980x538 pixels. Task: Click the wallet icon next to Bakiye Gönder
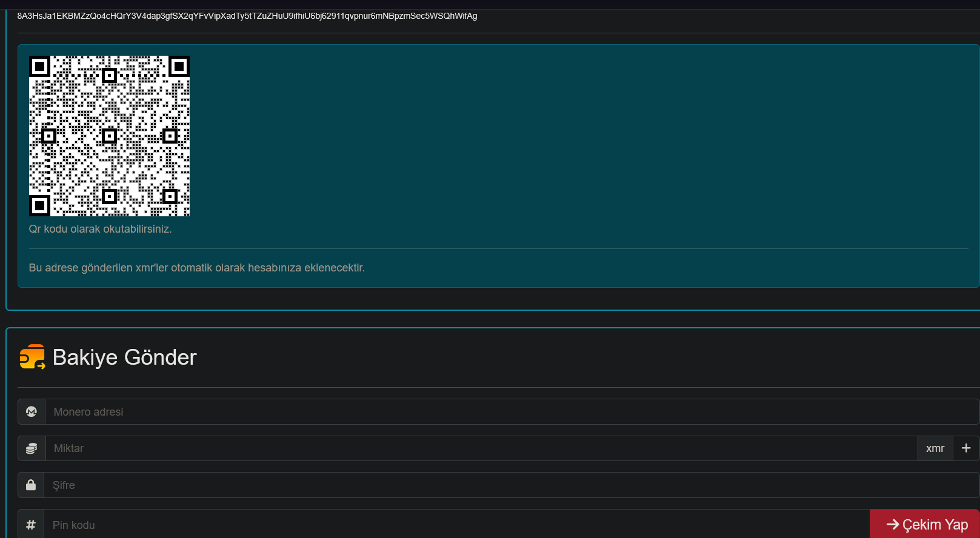32,357
